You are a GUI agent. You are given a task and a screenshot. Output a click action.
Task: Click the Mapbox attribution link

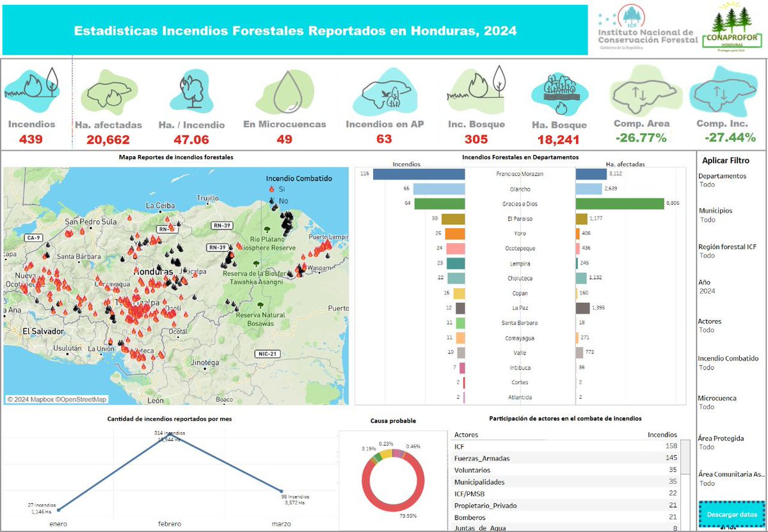pyautogui.click(x=30, y=399)
